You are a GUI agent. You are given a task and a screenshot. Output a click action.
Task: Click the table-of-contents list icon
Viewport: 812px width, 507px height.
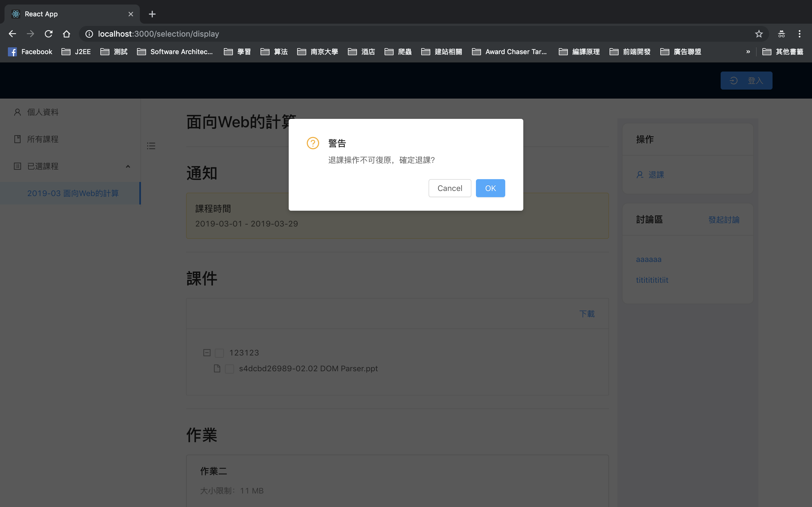(151, 146)
